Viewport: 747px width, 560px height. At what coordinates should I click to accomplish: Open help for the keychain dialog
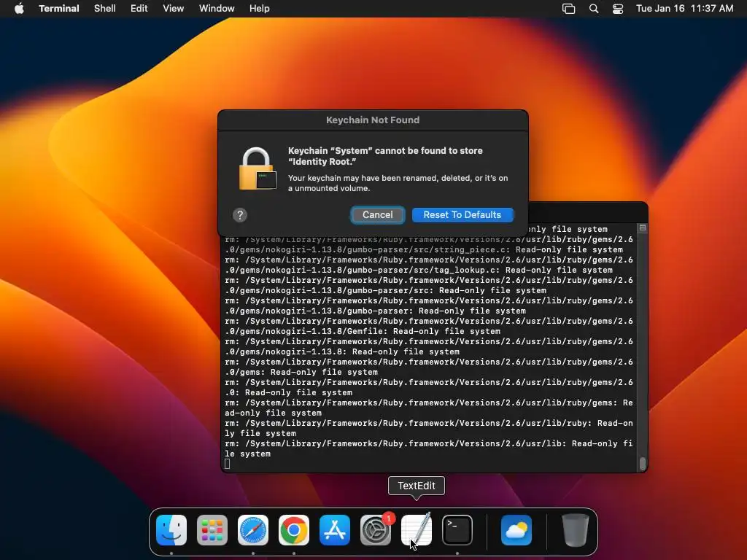pyautogui.click(x=240, y=215)
